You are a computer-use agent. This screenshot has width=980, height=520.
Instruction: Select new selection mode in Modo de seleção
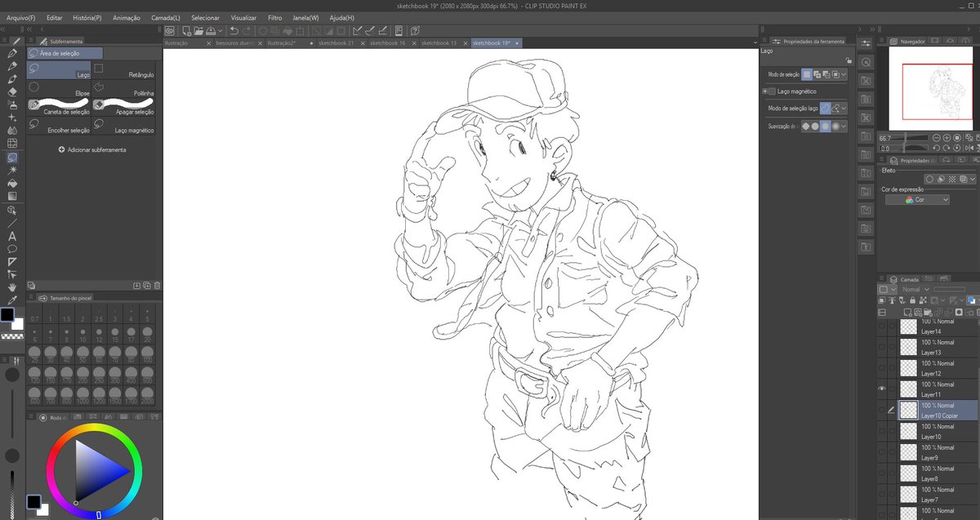(807, 74)
